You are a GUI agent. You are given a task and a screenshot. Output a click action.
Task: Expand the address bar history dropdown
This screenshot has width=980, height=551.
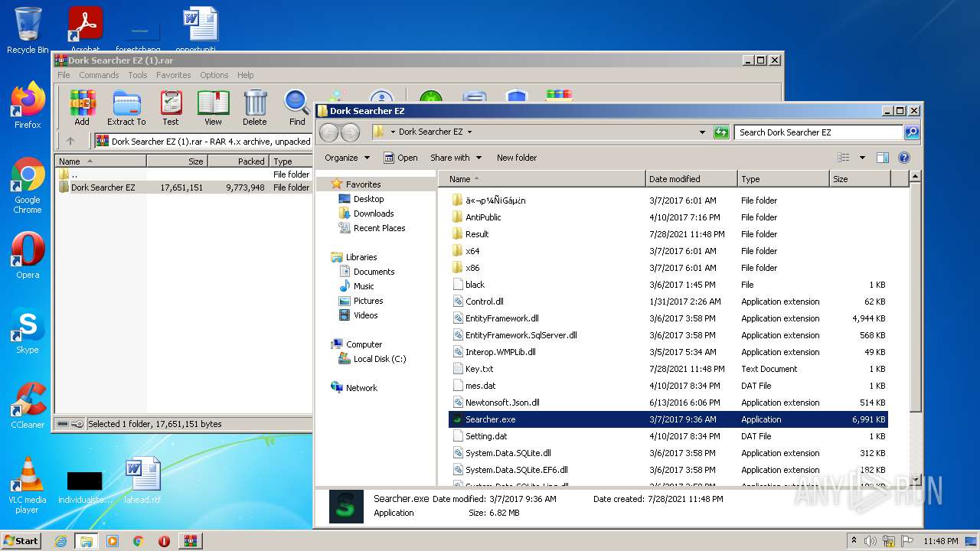click(x=702, y=132)
